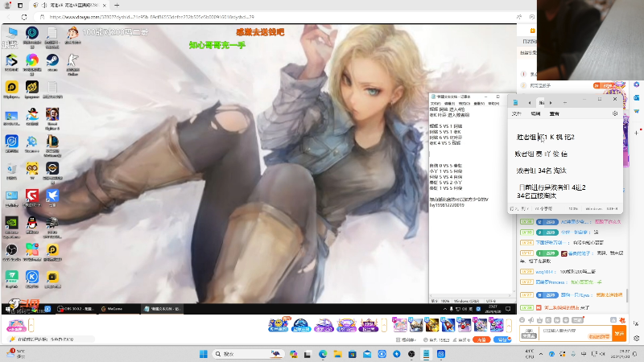Open the first menu of the back Notepad window
The height and width of the screenshot is (362, 644).
coord(435,104)
